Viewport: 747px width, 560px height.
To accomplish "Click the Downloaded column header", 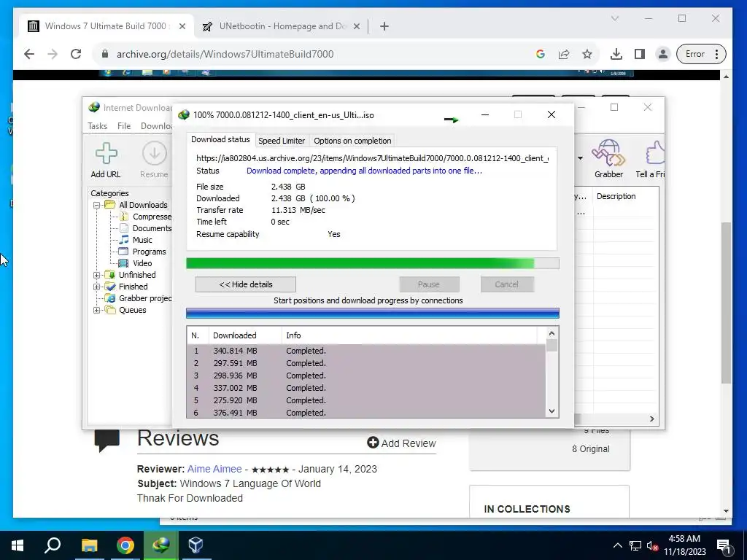I will (245, 335).
